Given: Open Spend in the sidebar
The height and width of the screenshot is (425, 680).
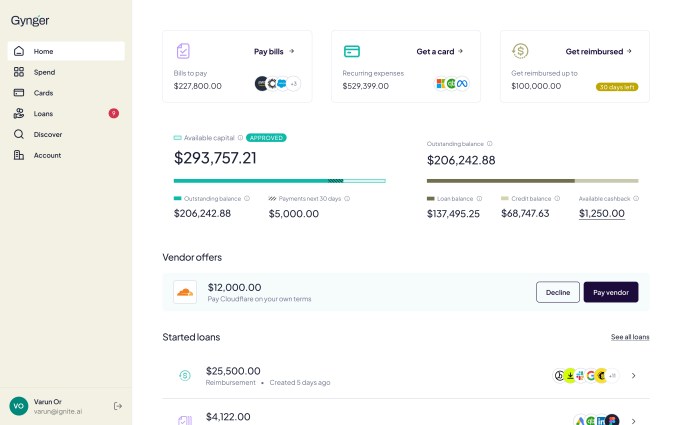Looking at the screenshot, I should coord(44,72).
